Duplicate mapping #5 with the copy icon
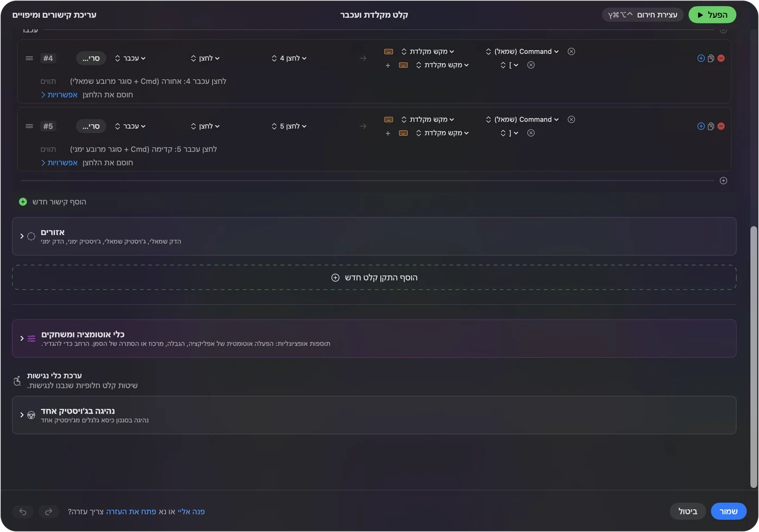 [x=711, y=126]
